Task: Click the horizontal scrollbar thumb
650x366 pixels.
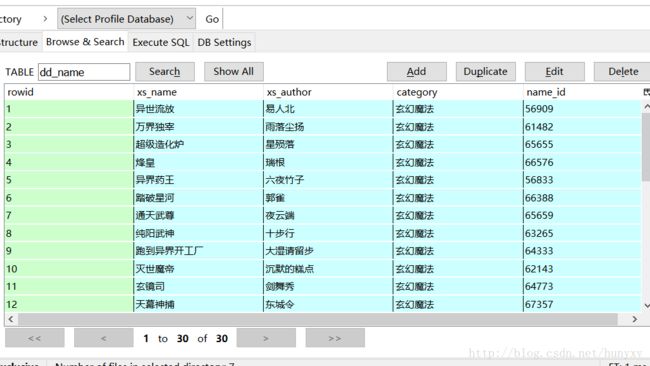Action: [318, 319]
